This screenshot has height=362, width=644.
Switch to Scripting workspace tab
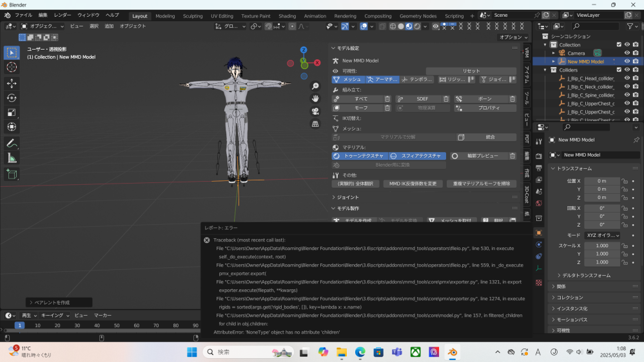(x=454, y=16)
